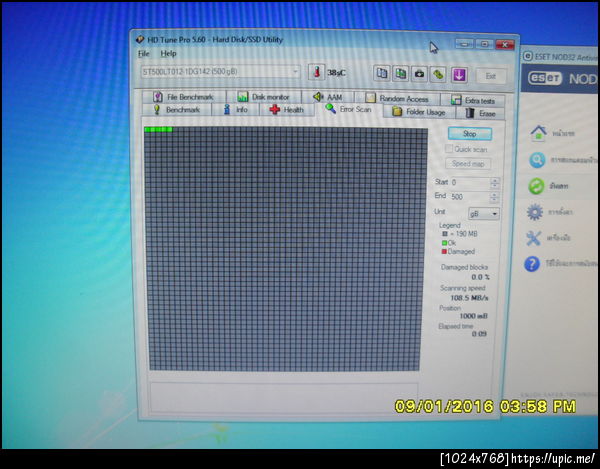The width and height of the screenshot is (600, 469).
Task: Click the second copy screenshot toolbar icon
Action: 400,73
